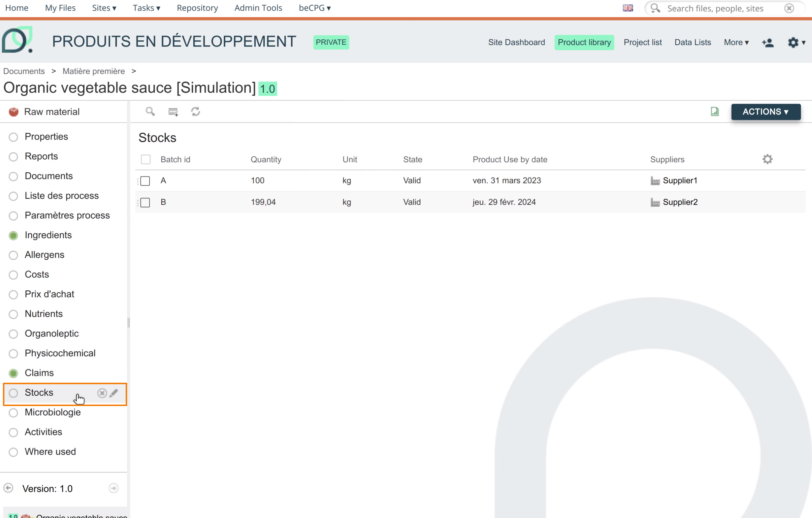The width and height of the screenshot is (812, 518).
Task: Expand the More menu in the site navigation
Action: [x=736, y=42]
